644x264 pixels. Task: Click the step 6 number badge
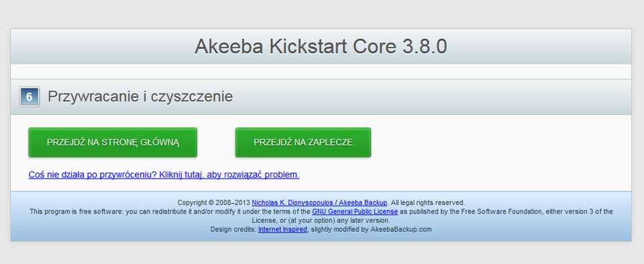point(30,97)
